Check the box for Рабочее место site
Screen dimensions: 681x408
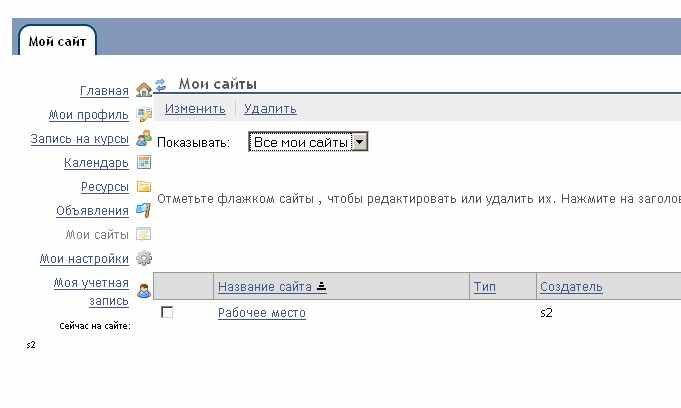167,313
